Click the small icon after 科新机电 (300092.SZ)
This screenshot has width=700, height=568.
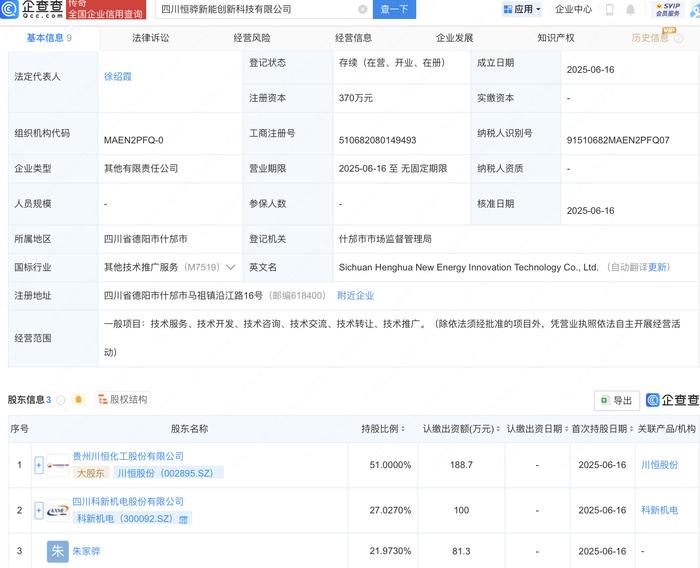pos(183,519)
